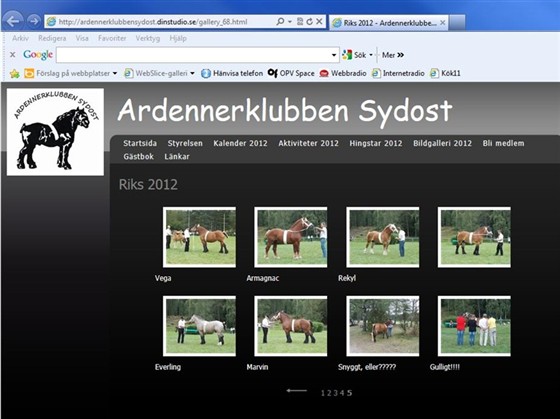This screenshot has width=560, height=419.
Task: Open Kalender 2012 navigation link
Action: coord(240,143)
